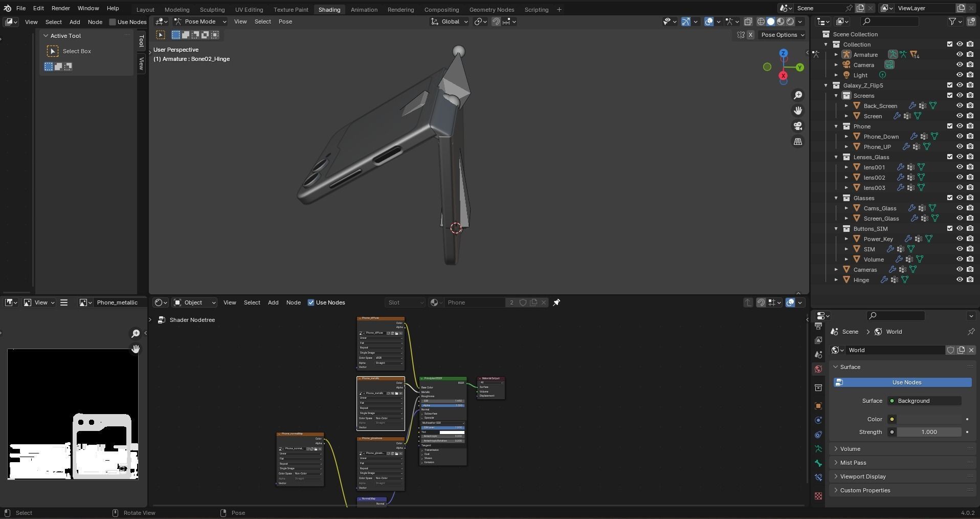Open the Pose Options dropdown
Viewport: 980px width, 519px height.
(x=783, y=35)
